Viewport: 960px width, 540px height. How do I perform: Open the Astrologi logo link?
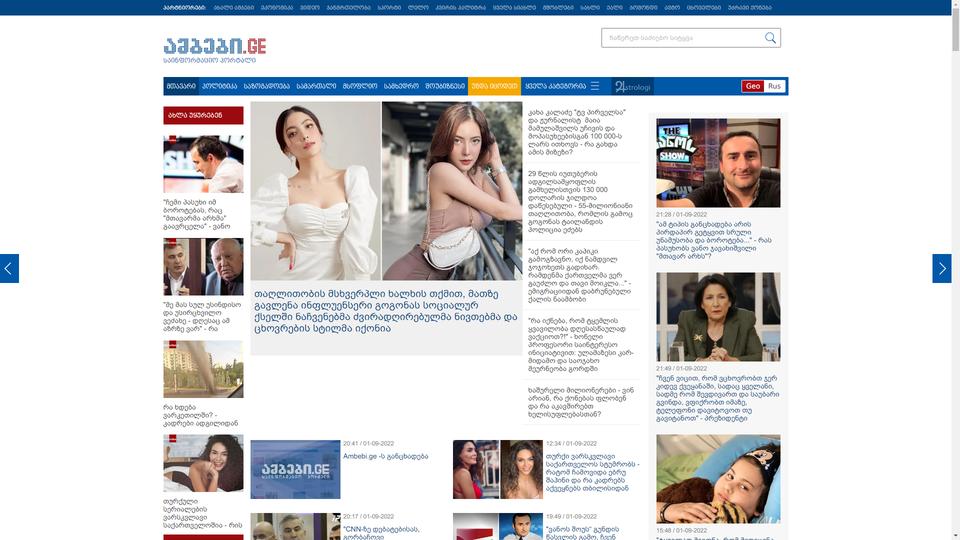[632, 86]
